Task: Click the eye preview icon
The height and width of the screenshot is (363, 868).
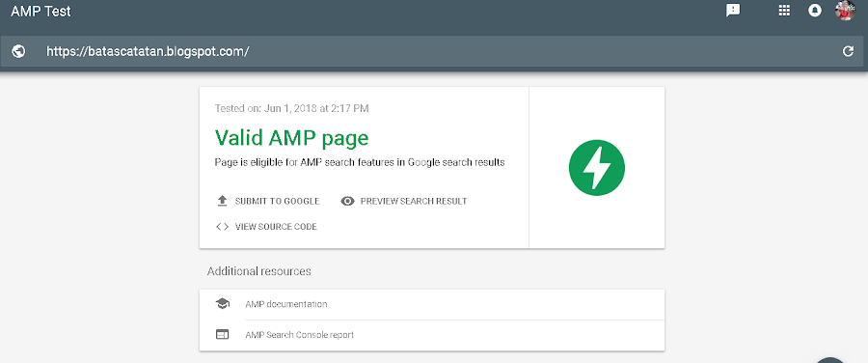Action: (x=347, y=201)
